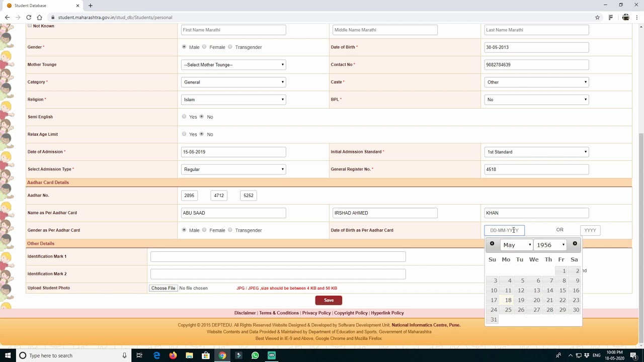This screenshot has width=644, height=362.
Task: Open a new browser tab
Action: pyautogui.click(x=91, y=6)
